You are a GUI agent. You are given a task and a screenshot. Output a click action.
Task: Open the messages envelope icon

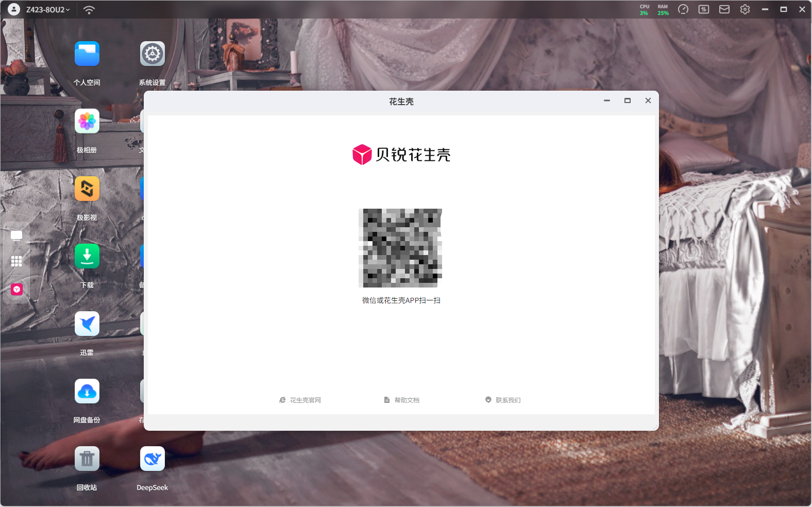coord(724,9)
